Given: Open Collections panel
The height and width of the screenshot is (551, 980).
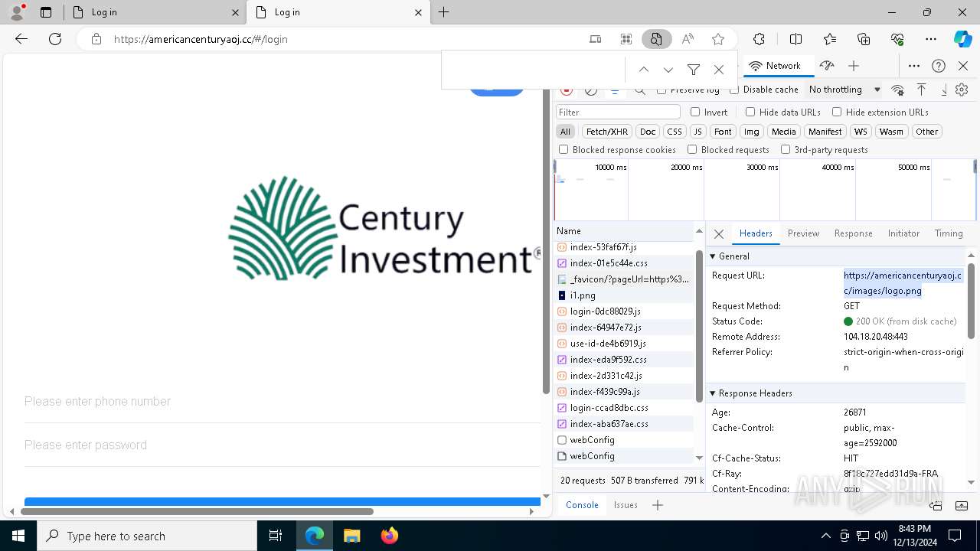Looking at the screenshot, I should pyautogui.click(x=864, y=39).
